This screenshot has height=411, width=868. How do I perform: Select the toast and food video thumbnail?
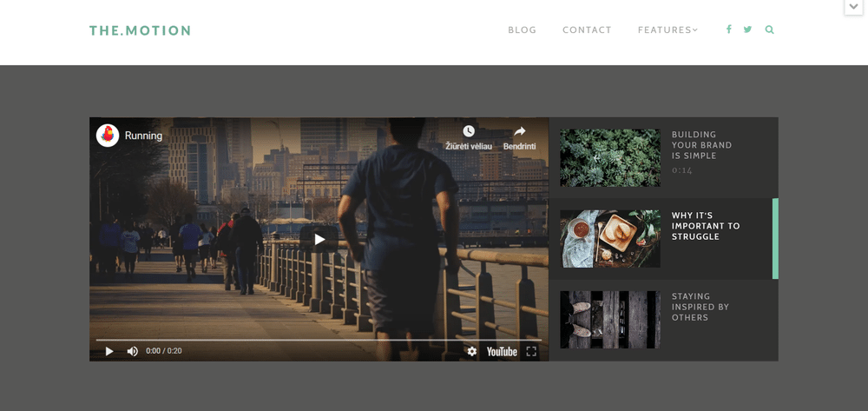point(610,239)
